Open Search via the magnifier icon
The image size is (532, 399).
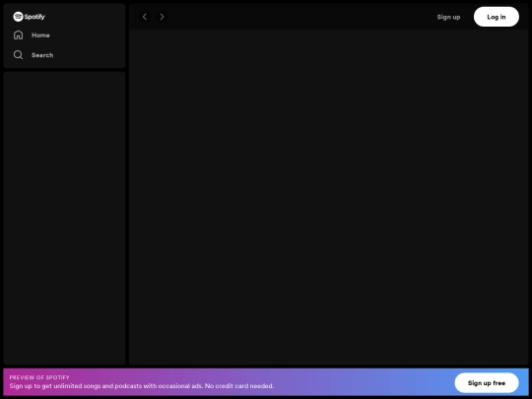tap(19, 55)
